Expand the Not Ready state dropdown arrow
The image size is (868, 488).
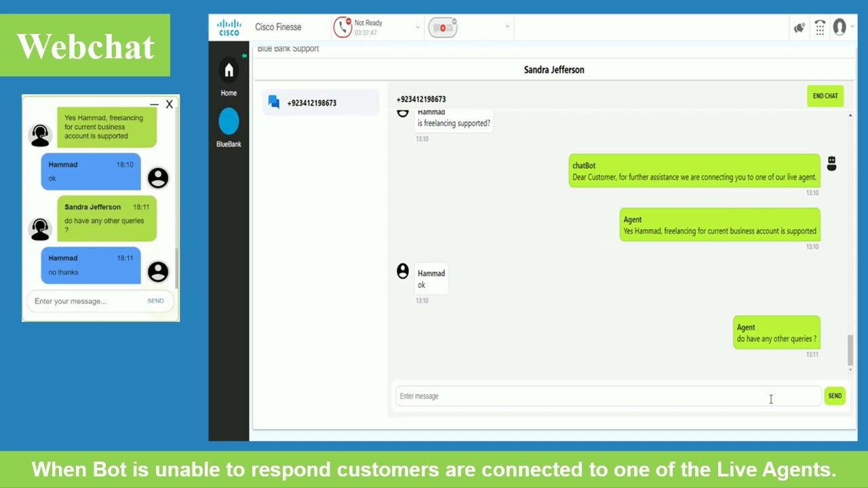[418, 28]
